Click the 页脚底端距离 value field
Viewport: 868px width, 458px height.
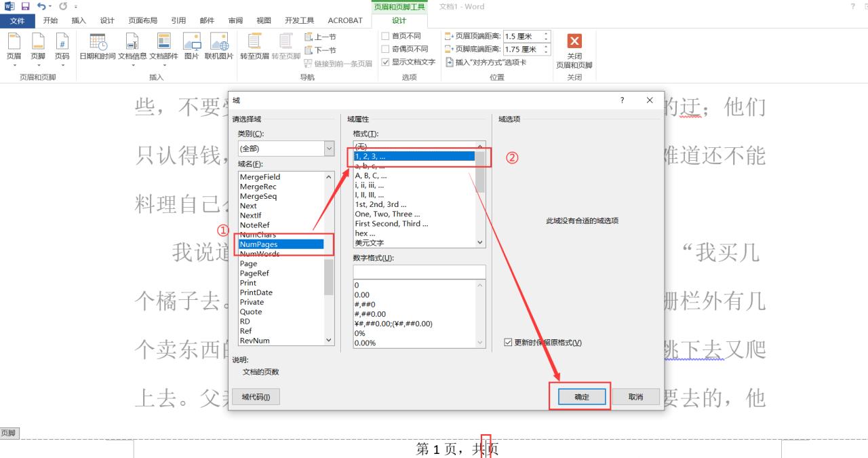point(522,50)
